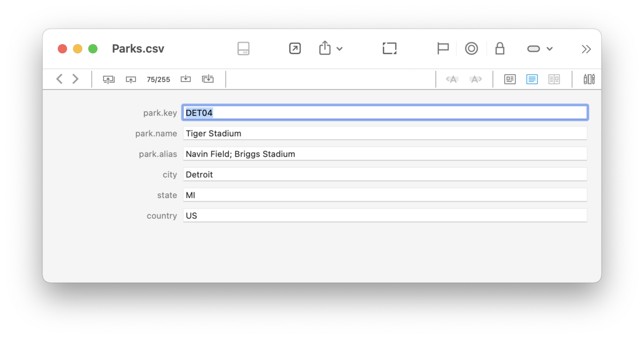Viewport: 644px width, 339px height.
Task: Jump to the first record
Action: [x=109, y=80]
